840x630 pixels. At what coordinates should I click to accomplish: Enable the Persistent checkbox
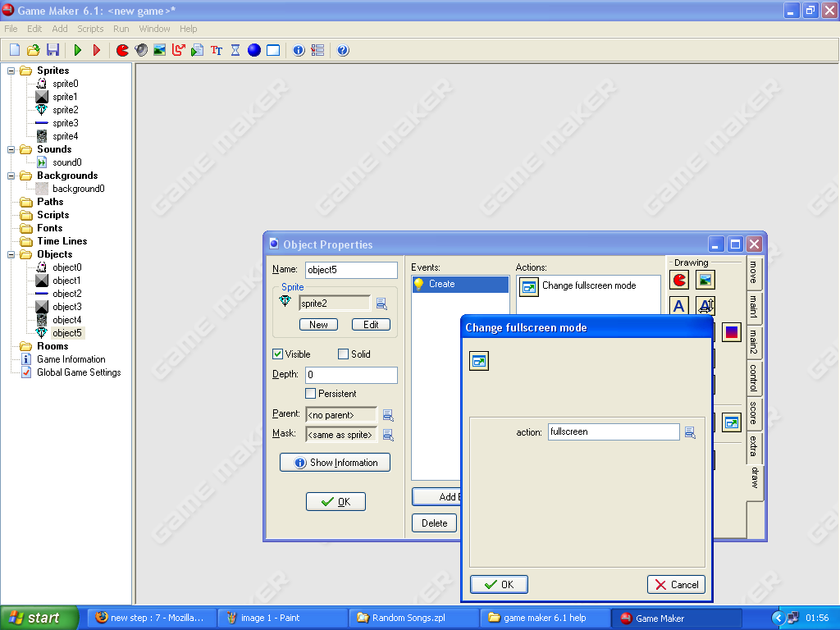[x=311, y=394]
